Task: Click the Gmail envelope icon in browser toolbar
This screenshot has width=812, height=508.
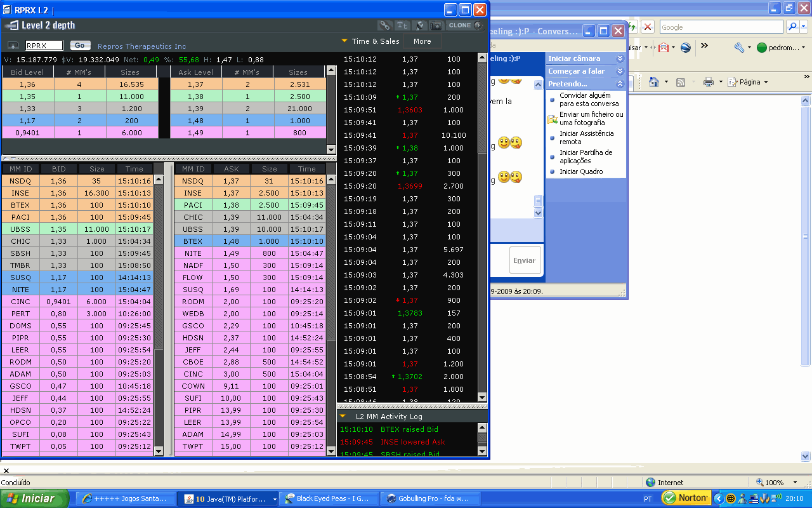Action: [x=663, y=48]
